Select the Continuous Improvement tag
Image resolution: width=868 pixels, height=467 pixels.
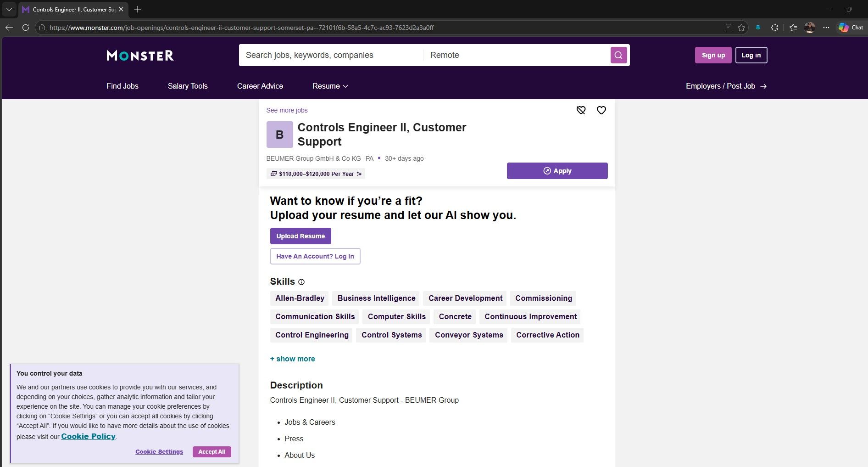(x=530, y=317)
